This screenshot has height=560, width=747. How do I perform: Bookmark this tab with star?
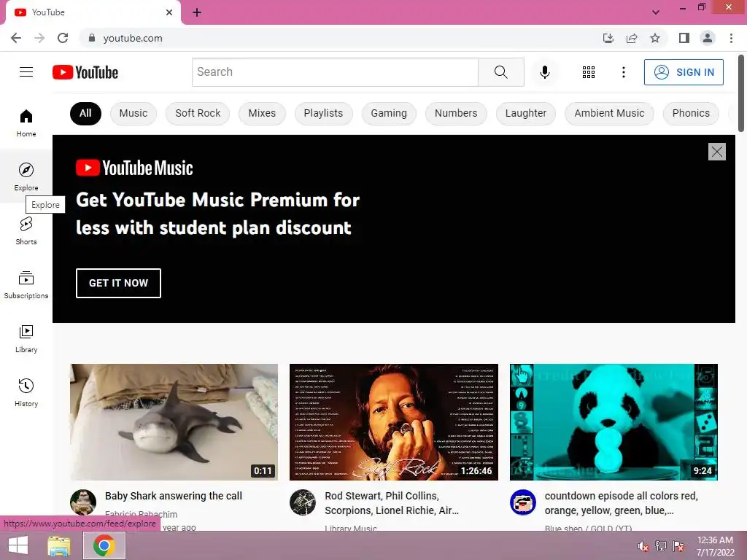[x=655, y=38]
